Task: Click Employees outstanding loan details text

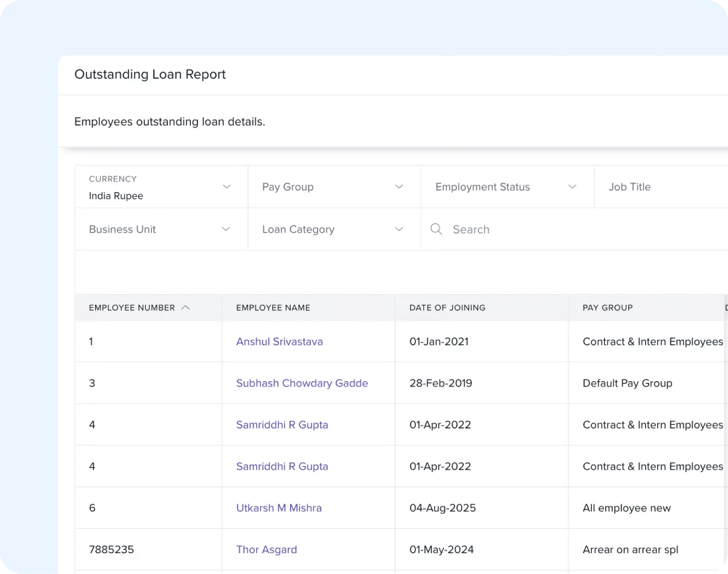Action: pos(169,121)
